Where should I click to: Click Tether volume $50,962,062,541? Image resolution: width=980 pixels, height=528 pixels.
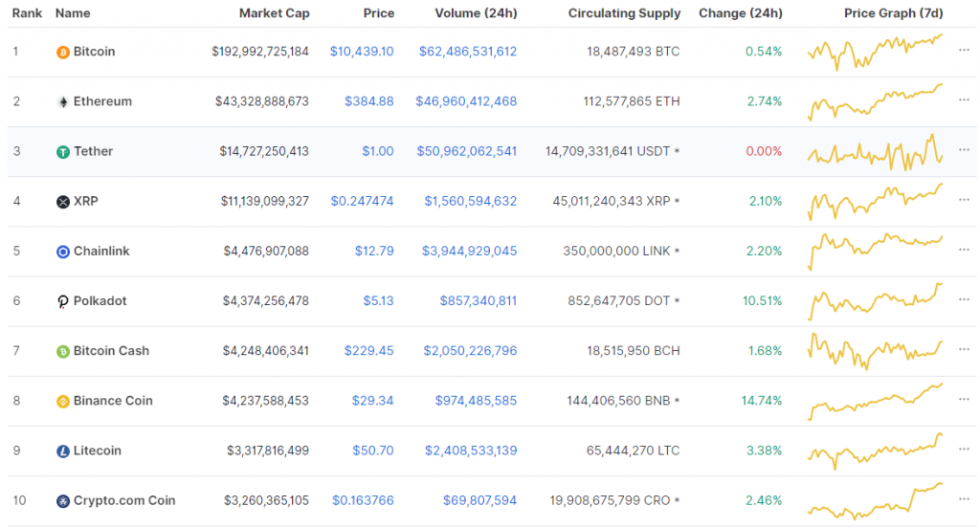pos(467,151)
